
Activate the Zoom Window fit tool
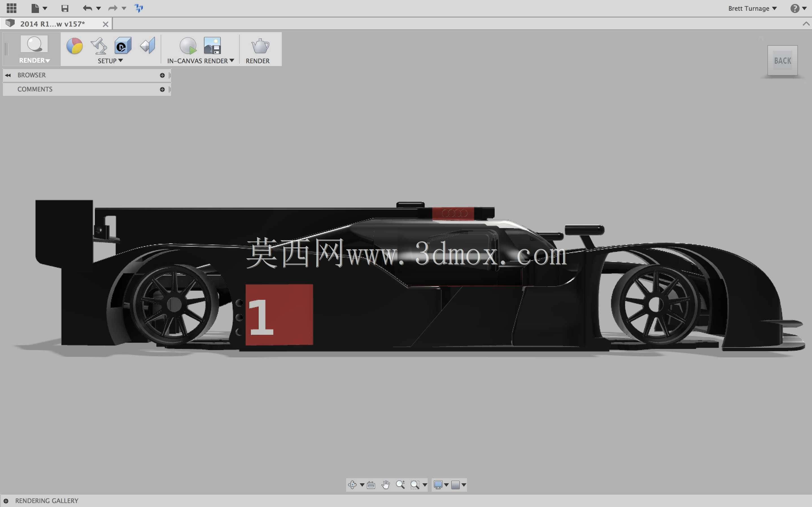(x=415, y=485)
